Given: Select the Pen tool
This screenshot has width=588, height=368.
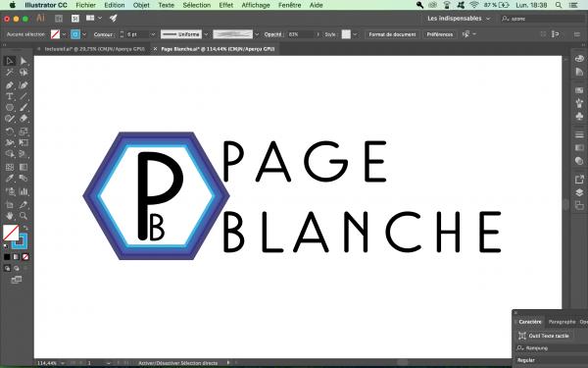Looking at the screenshot, I should (10, 85).
